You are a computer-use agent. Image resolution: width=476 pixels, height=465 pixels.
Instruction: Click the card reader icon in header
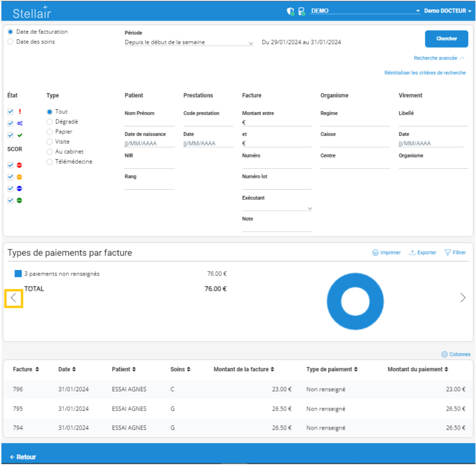(301, 11)
